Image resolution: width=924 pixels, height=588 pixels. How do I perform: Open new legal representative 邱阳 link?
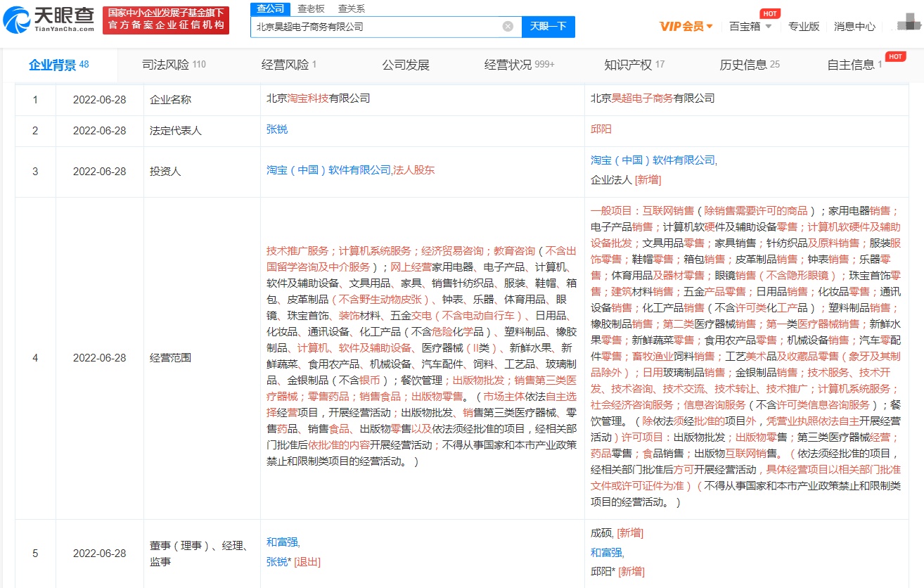601,129
